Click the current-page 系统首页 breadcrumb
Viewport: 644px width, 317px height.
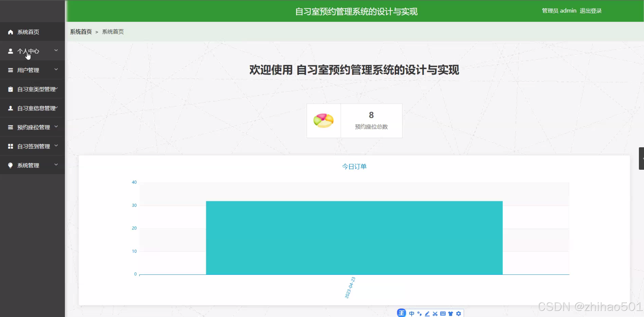[113, 32]
